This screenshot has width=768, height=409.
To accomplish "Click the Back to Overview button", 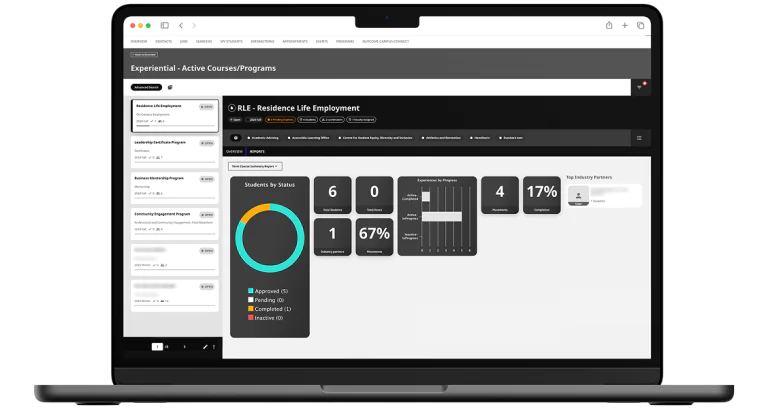I will (x=144, y=55).
